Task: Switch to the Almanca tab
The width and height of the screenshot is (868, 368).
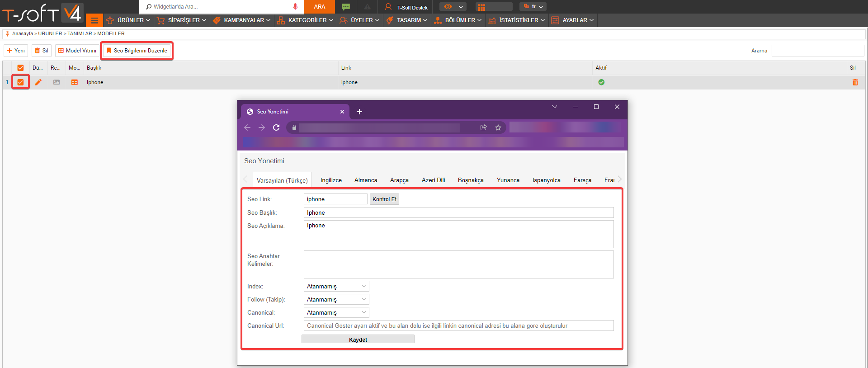Action: (366, 180)
